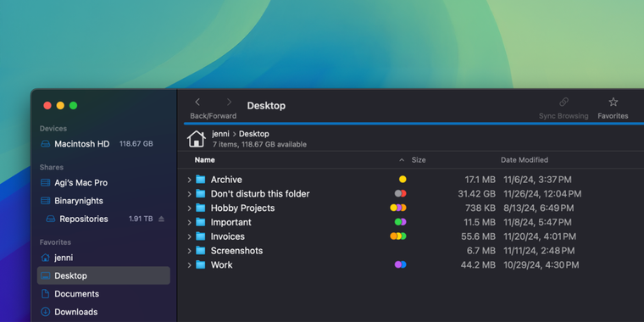Click the Work folder icon
Screen dimensions: 644x322
point(201,265)
